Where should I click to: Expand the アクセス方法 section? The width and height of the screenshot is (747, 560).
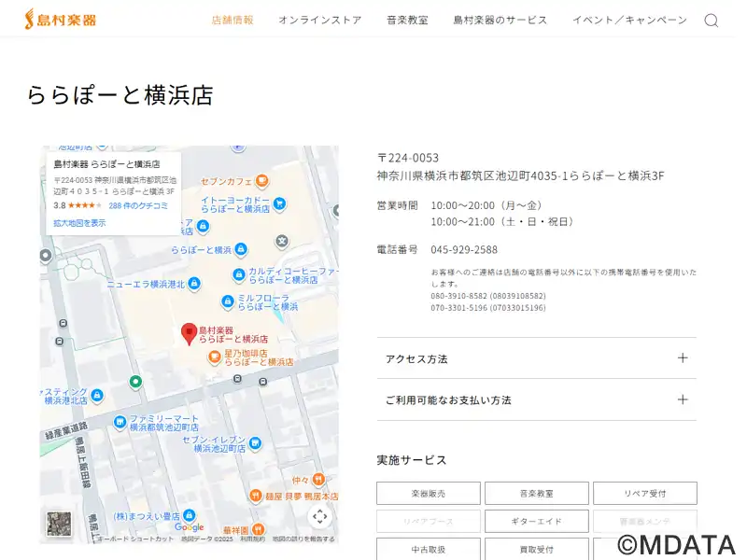pyautogui.click(x=536, y=358)
